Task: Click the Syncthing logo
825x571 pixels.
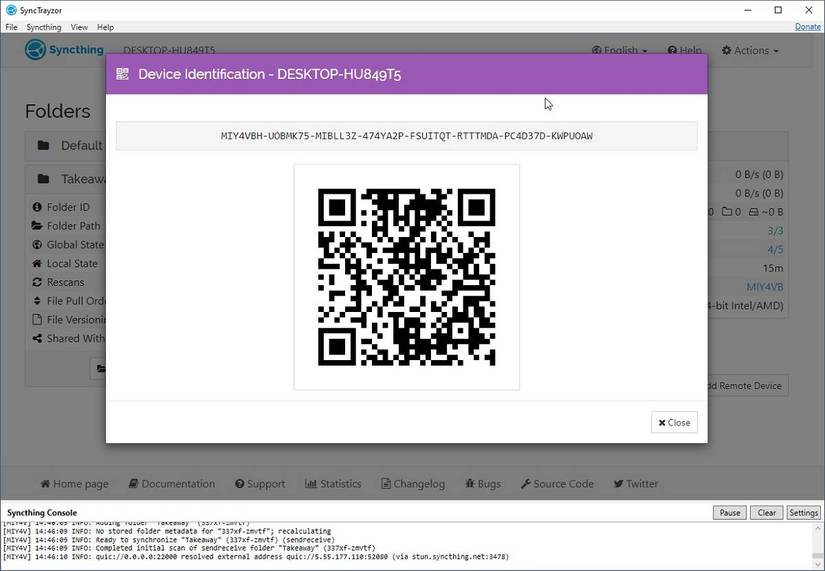Action: [64, 50]
